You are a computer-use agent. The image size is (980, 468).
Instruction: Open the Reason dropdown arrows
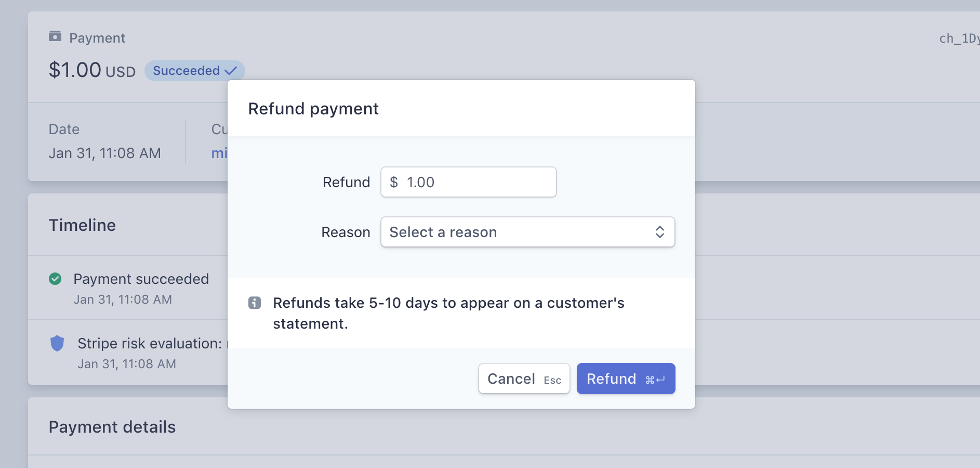tap(659, 232)
